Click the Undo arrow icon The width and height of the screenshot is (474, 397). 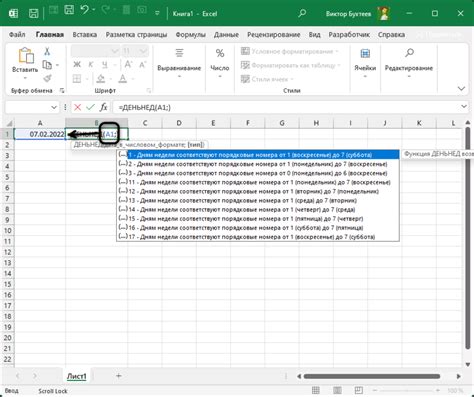pyautogui.click(x=85, y=10)
